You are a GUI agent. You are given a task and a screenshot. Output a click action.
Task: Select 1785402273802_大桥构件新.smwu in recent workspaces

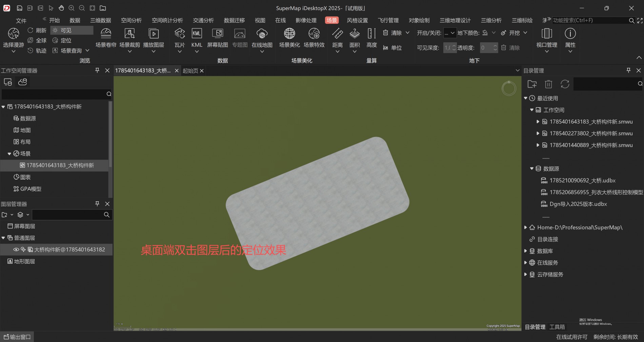pyautogui.click(x=591, y=134)
